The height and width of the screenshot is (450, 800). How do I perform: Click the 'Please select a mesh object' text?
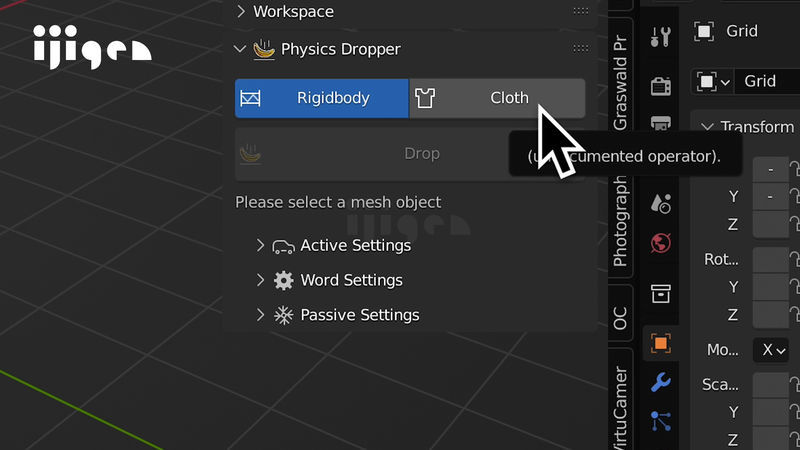point(338,203)
